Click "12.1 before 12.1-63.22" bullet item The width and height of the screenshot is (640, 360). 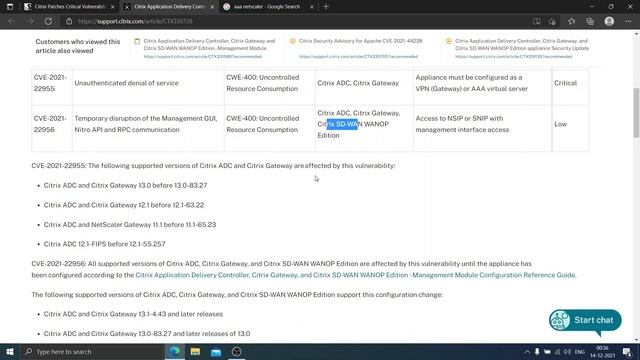(x=124, y=205)
